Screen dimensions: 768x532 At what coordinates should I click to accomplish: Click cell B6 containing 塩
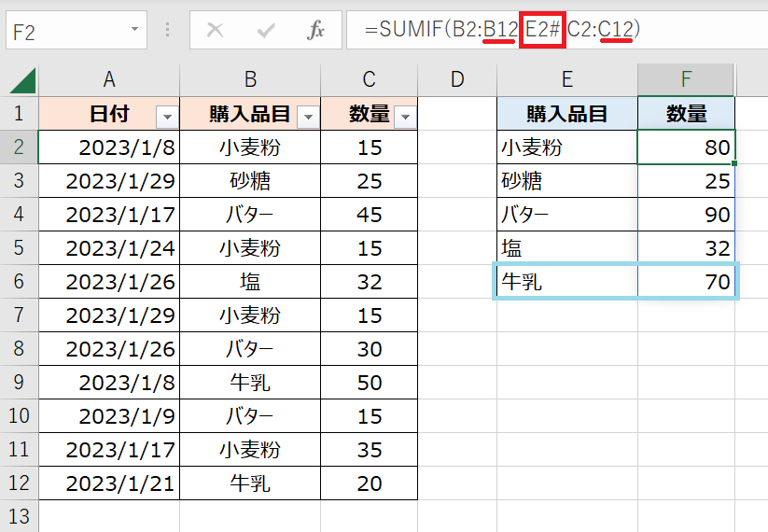[x=250, y=282]
